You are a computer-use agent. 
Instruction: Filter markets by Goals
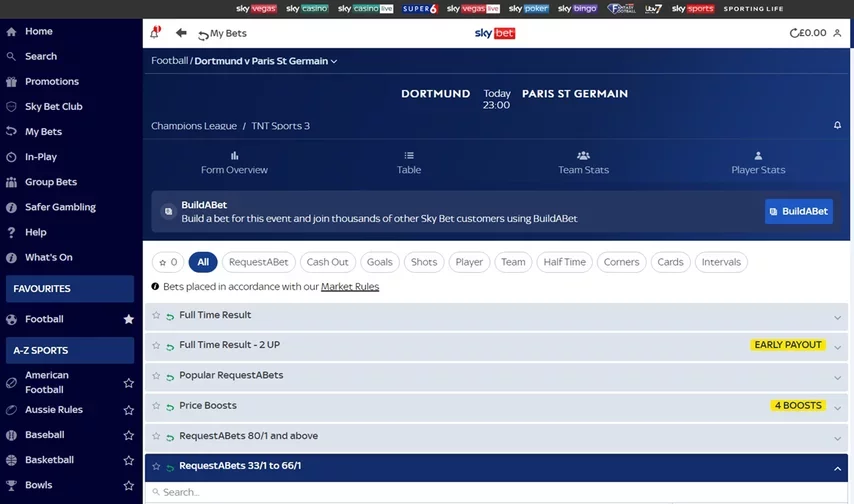pos(380,262)
